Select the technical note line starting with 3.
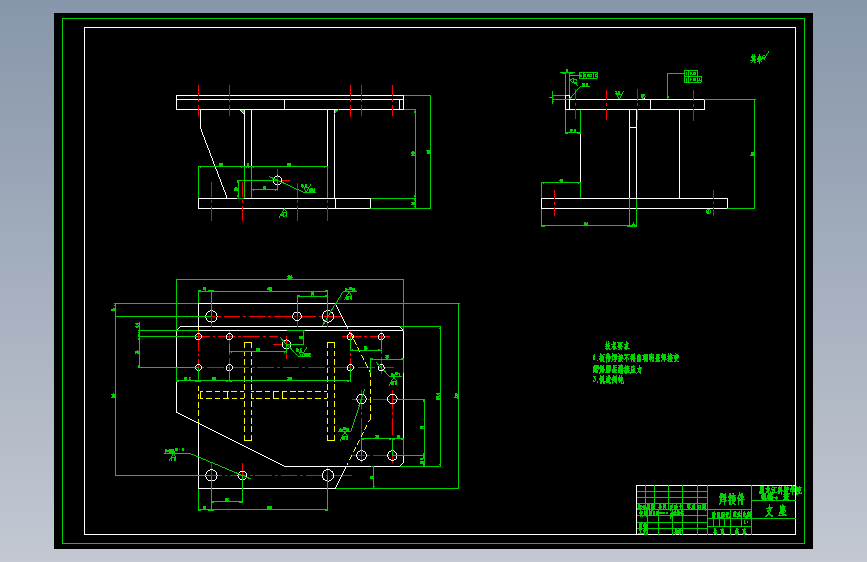Viewport: 867px width, 562px height. 608,380
